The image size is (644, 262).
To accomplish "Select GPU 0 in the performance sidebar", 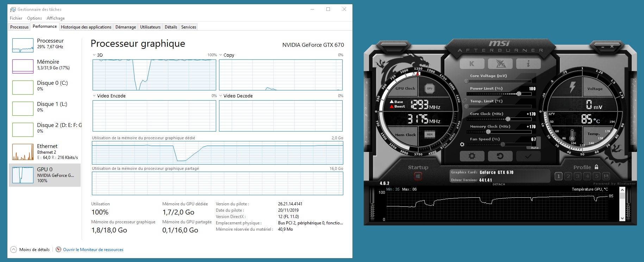I will coord(45,175).
